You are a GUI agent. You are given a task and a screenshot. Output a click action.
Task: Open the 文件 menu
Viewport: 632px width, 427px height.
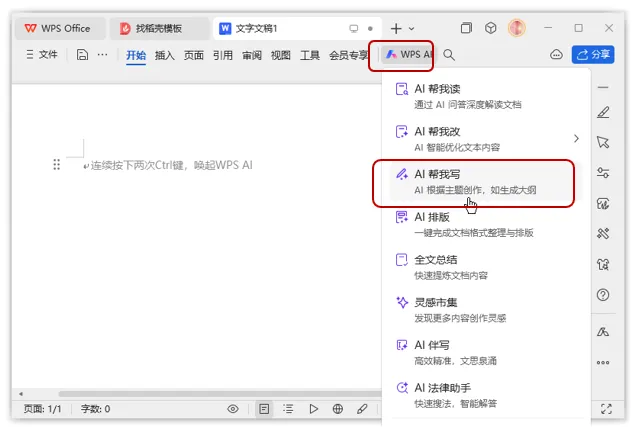click(x=42, y=54)
